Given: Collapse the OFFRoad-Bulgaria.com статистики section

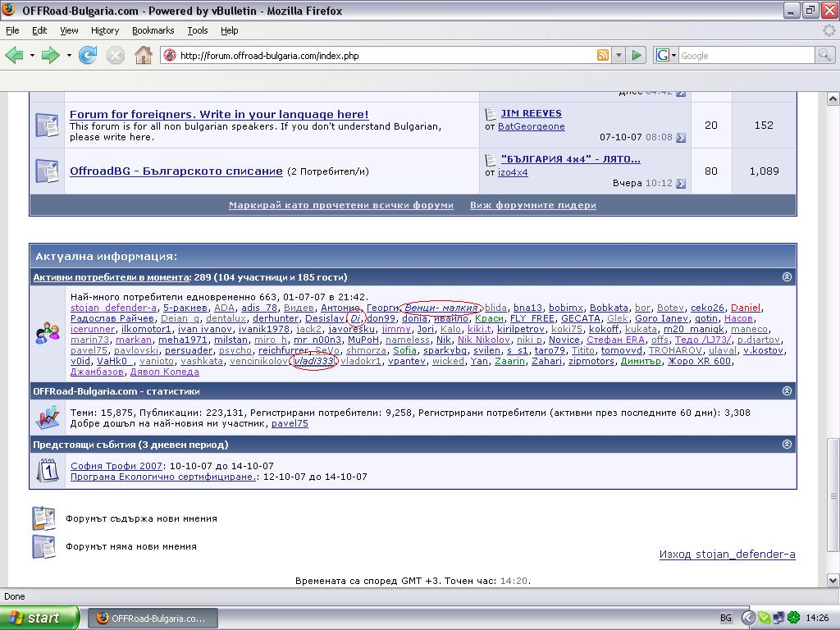Looking at the screenshot, I should [787, 391].
